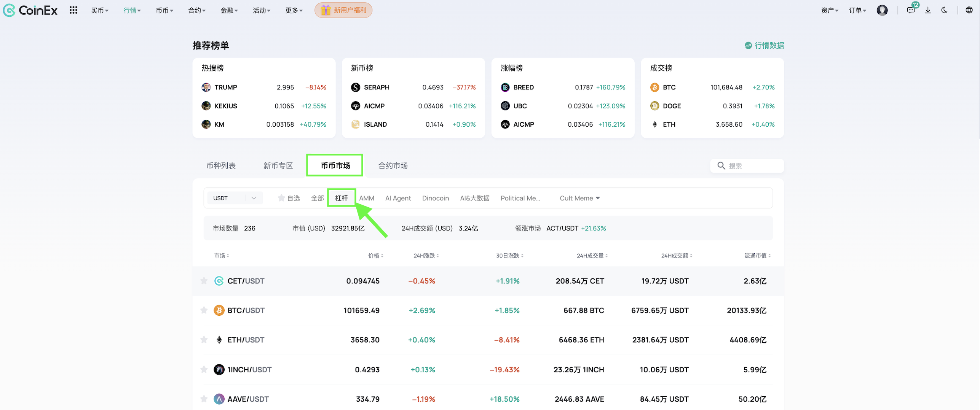Open the messages notification icon

pos(910,10)
